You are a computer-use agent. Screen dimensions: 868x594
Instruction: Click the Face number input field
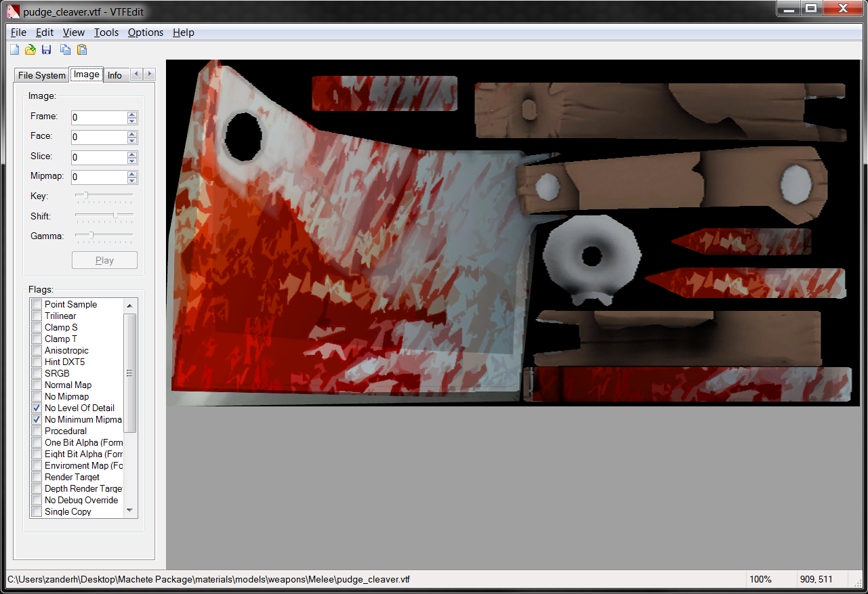click(x=99, y=137)
